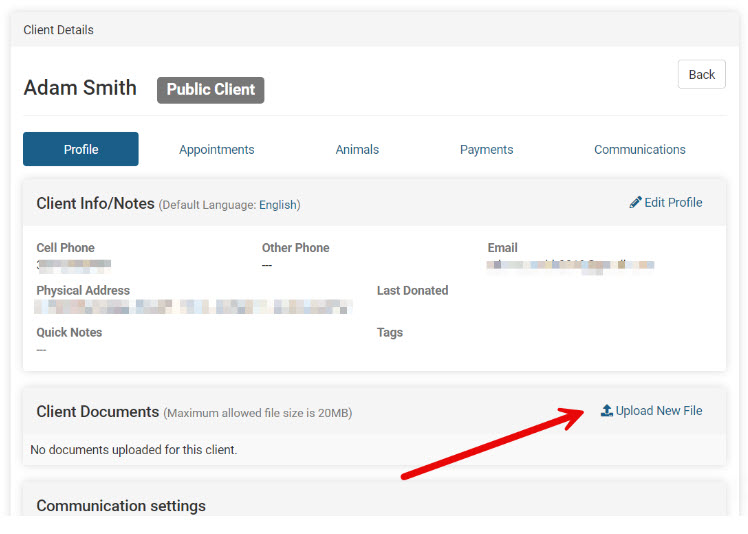Open the Communications tab
The width and height of the screenshot is (748, 534).
(639, 149)
